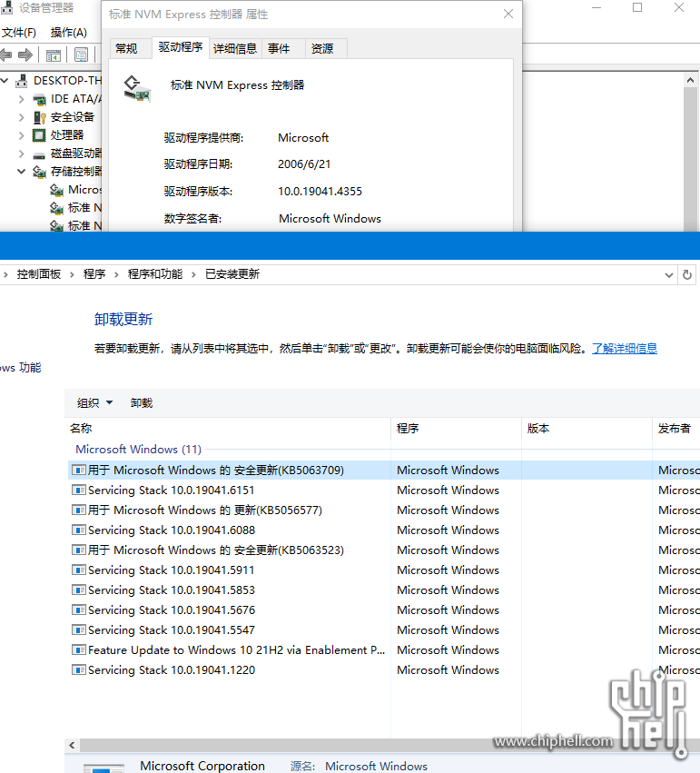
Task: Click the Feature Update 21H2 row icon
Action: pyautogui.click(x=78, y=649)
